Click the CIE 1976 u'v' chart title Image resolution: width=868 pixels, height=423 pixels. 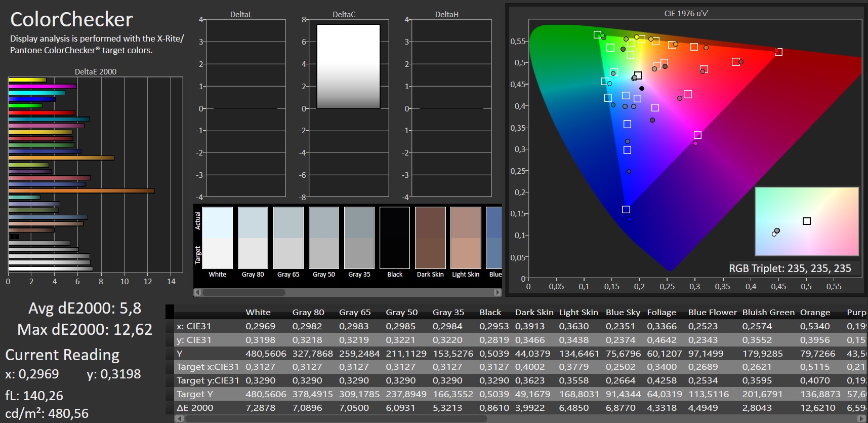tap(686, 14)
